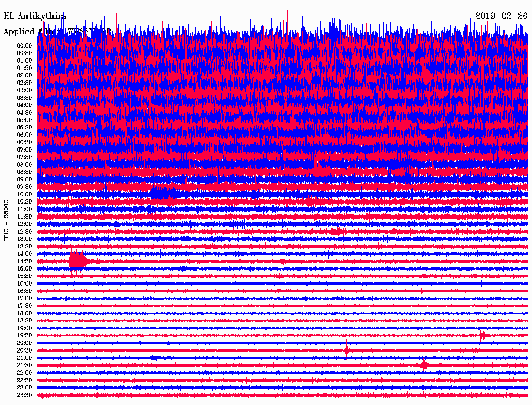
Task: Click the 22:00 time label
Action: (x=24, y=373)
